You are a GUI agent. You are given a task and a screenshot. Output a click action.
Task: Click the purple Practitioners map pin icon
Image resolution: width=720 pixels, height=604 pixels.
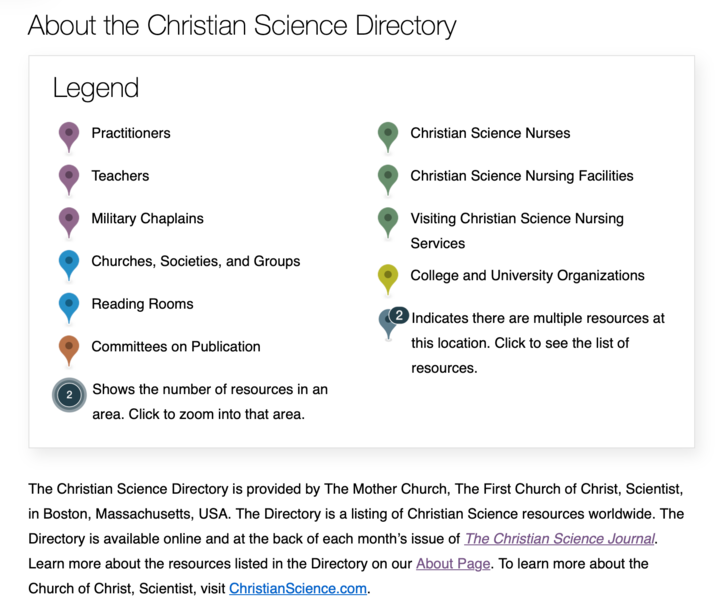69,137
